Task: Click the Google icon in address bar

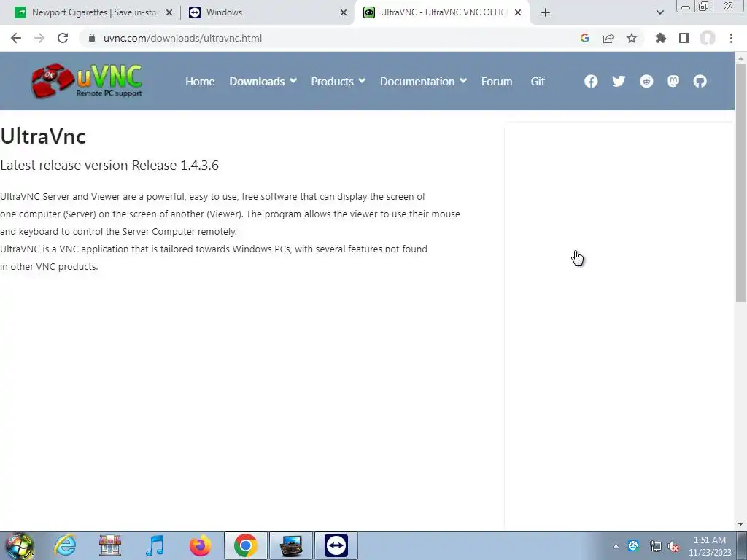Action: [x=585, y=38]
